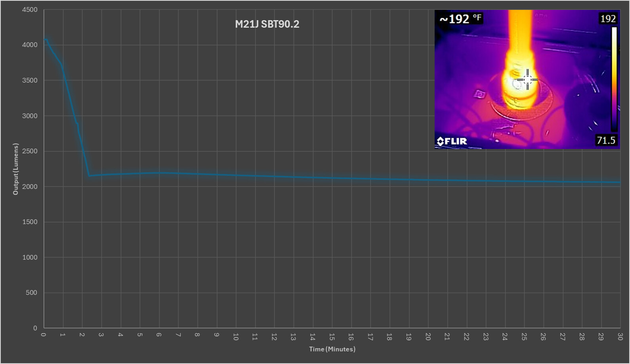Select the M21J SBT90.2 chart title
This screenshot has width=630, height=364.
click(267, 24)
